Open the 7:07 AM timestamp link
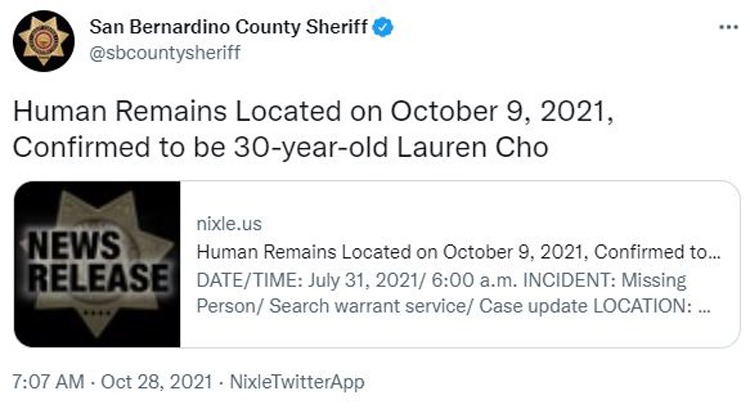 [48, 382]
